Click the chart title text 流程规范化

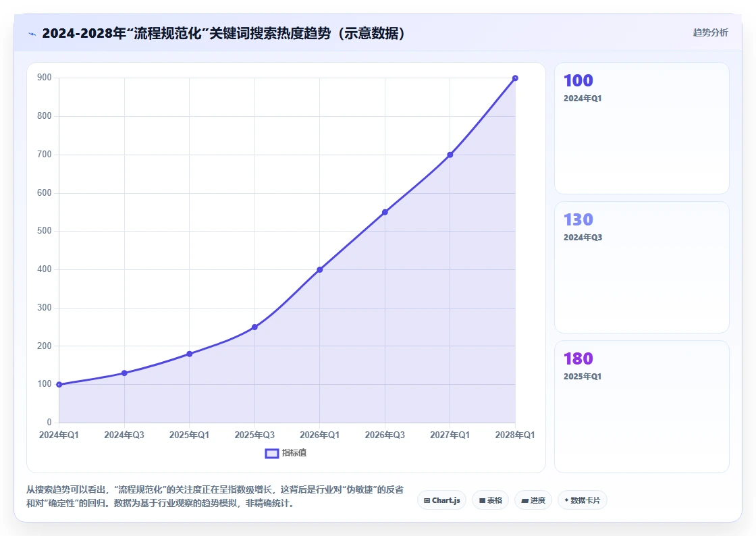(x=167, y=33)
